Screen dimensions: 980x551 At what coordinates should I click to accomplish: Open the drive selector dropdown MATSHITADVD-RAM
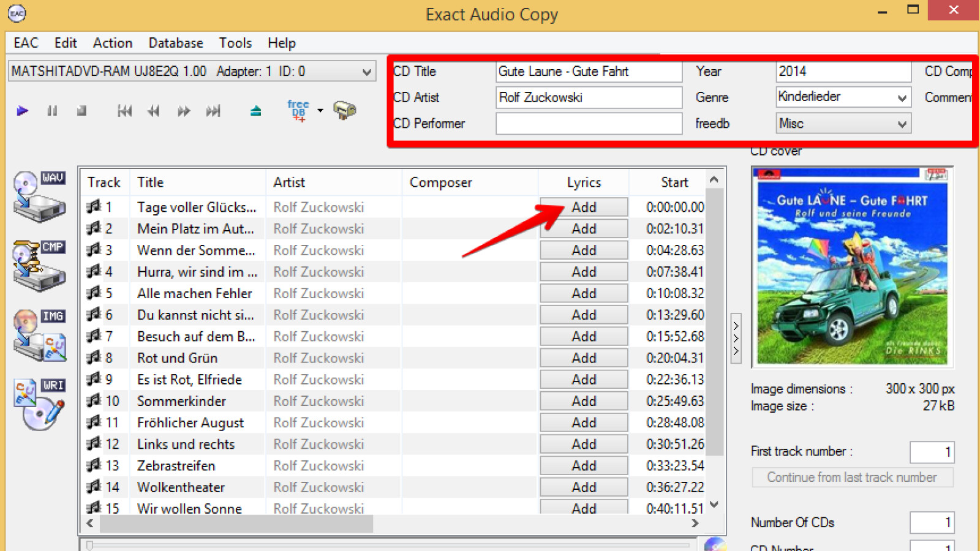(366, 71)
